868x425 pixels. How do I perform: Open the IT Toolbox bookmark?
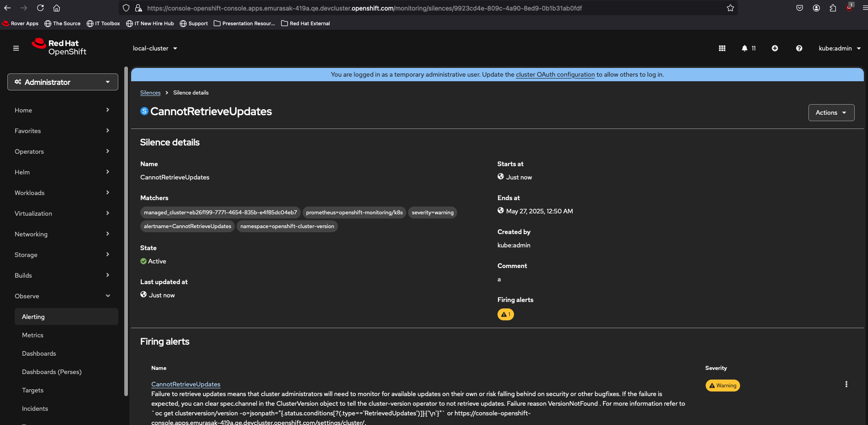103,23
